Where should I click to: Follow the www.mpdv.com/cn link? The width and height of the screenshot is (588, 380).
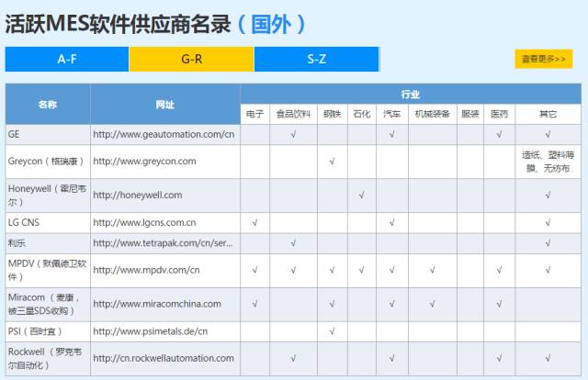pos(146,270)
